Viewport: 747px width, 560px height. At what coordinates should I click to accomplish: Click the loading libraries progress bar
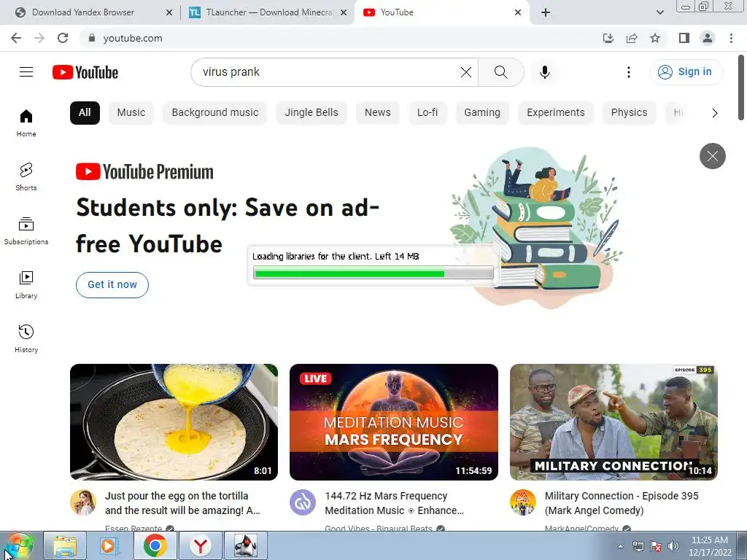pyautogui.click(x=373, y=273)
